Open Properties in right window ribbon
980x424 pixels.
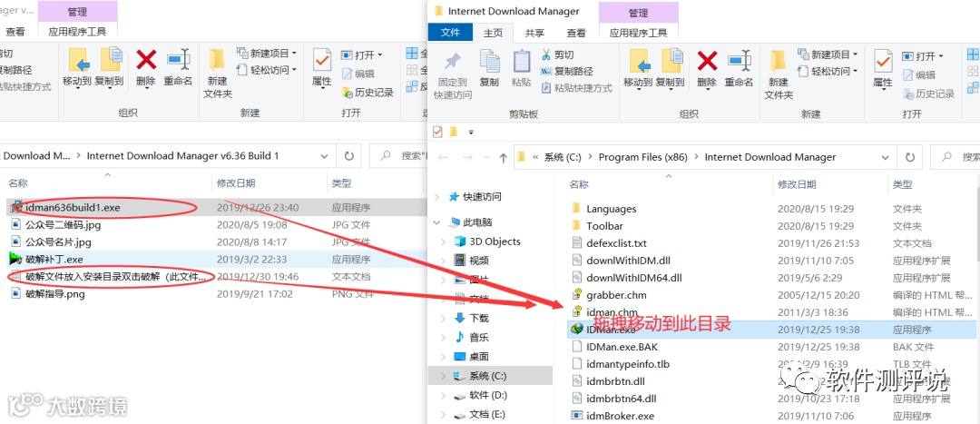883,69
